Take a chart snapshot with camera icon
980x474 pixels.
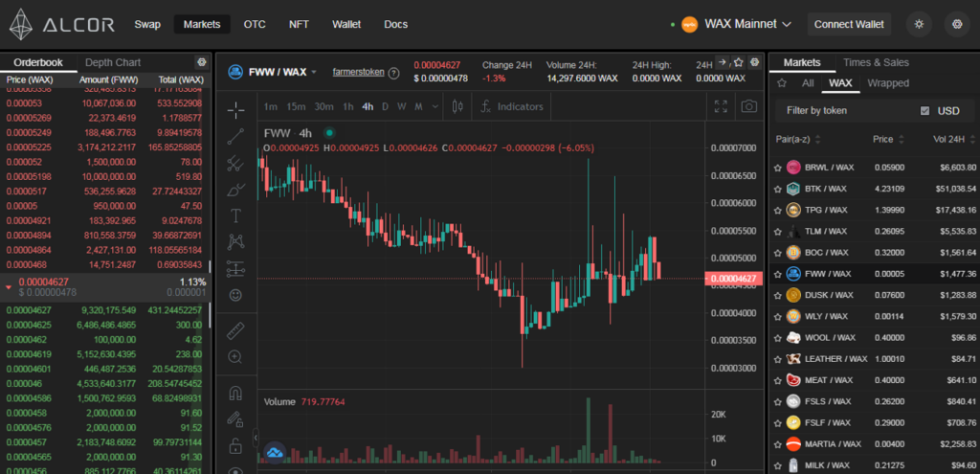click(748, 106)
